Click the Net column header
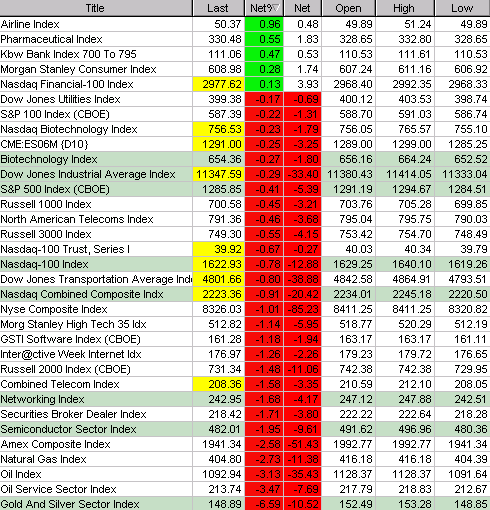 [x=303, y=8]
